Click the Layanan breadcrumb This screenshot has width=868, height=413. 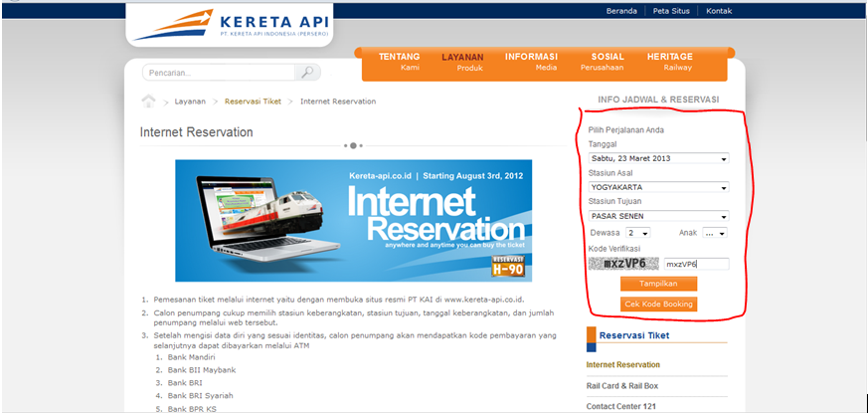point(190,102)
